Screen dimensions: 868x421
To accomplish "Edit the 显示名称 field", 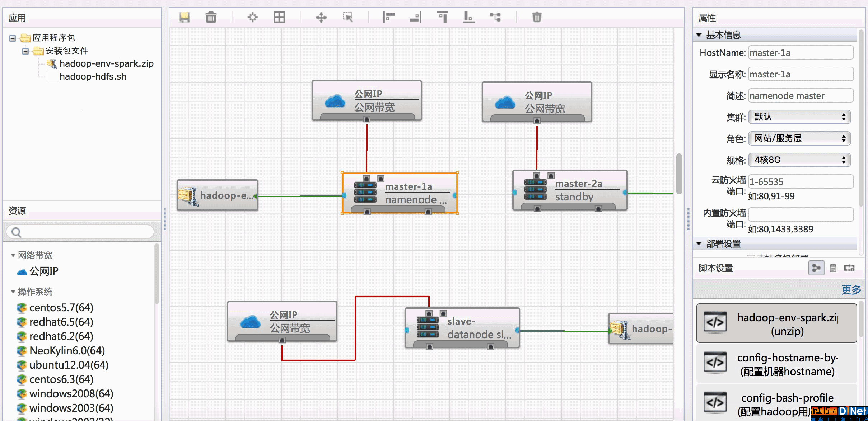I will point(801,74).
